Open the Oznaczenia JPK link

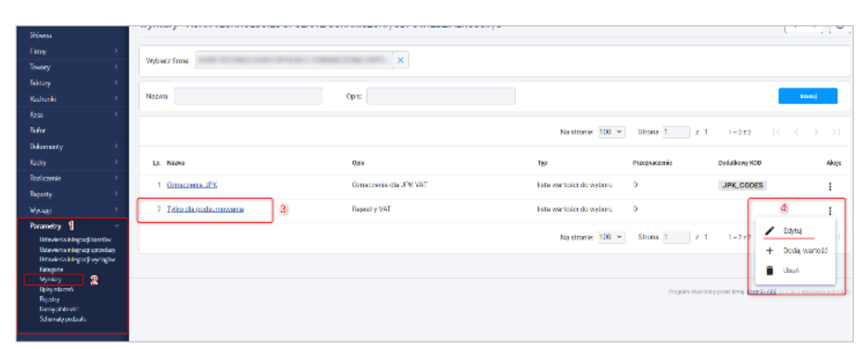[192, 185]
